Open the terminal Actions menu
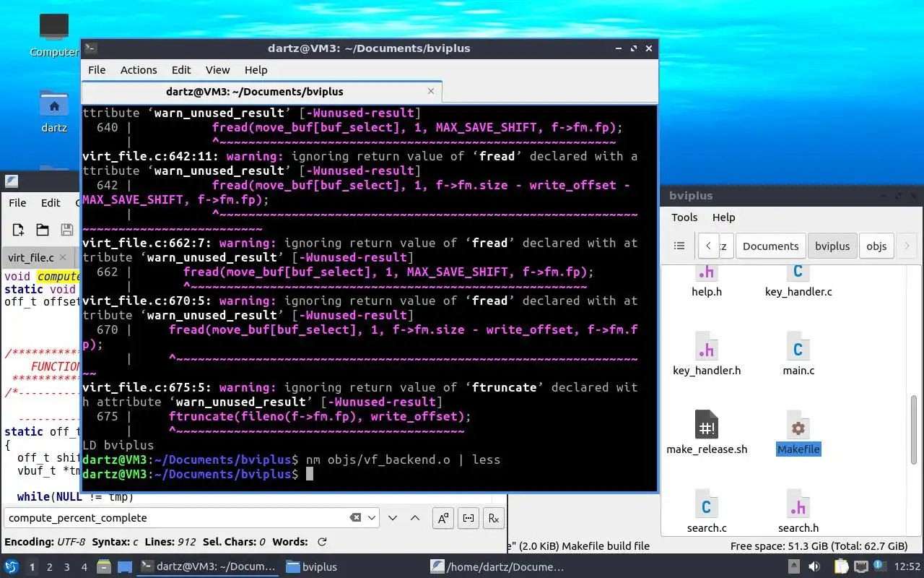 tap(139, 70)
